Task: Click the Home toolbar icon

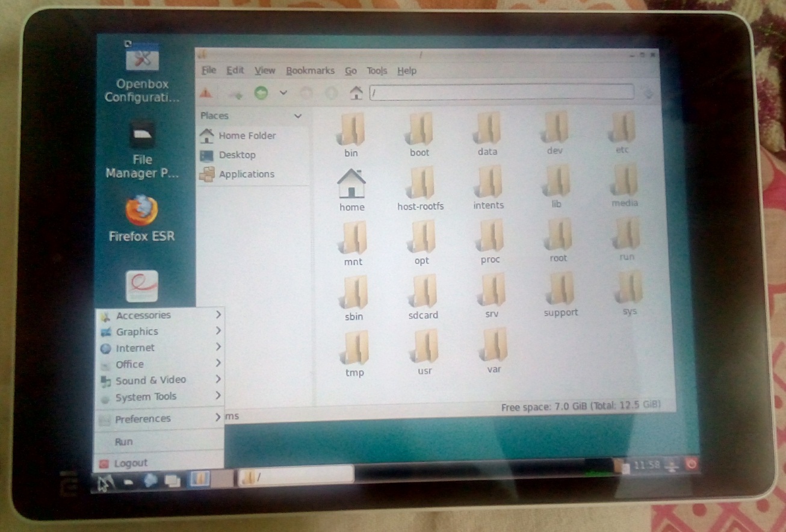Action: [356, 93]
